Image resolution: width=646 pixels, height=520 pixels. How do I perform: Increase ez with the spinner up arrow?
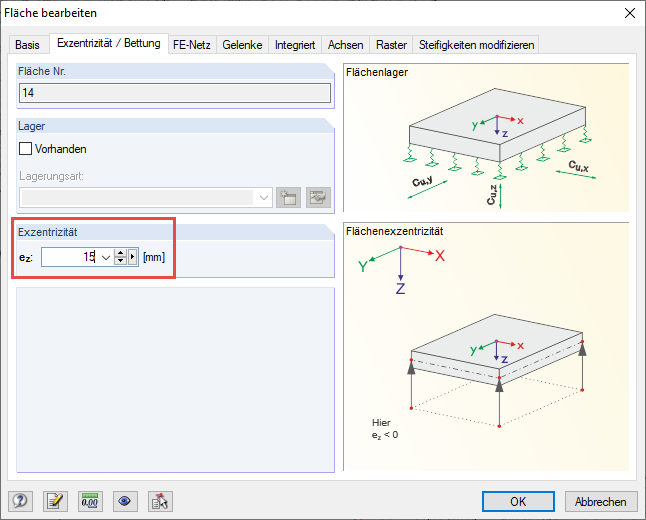coord(120,253)
